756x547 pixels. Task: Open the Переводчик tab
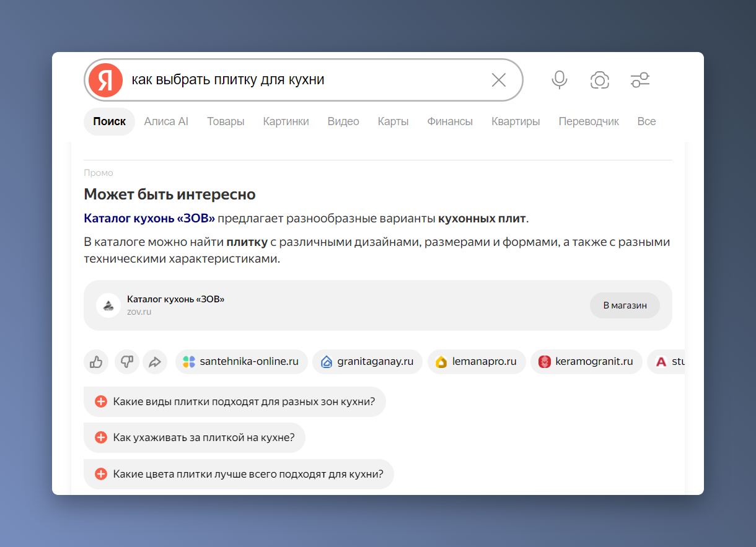coord(589,121)
